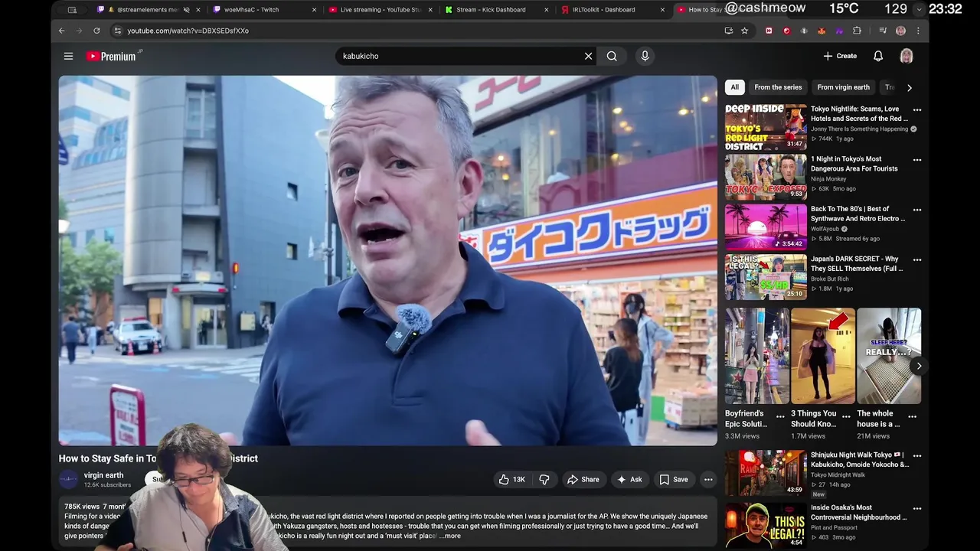Open Japan's DARK SECRET video title
Viewport: 980px width, 551px height.
tap(857, 264)
